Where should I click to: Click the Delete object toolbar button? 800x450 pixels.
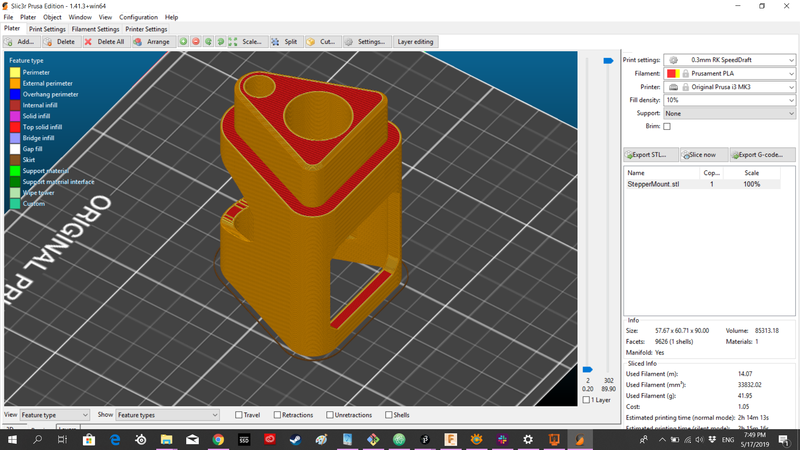point(60,42)
